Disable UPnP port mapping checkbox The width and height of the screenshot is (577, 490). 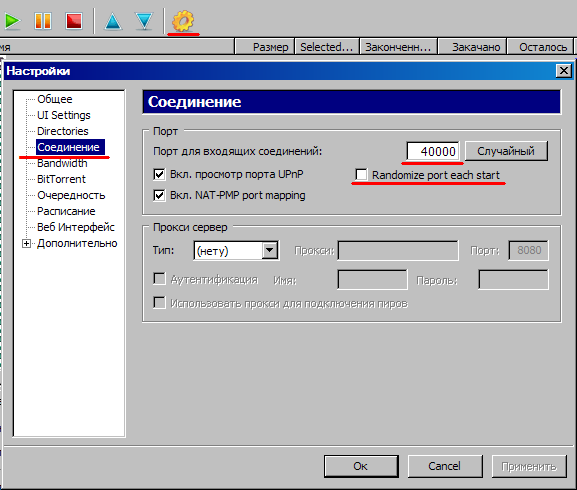(159, 174)
